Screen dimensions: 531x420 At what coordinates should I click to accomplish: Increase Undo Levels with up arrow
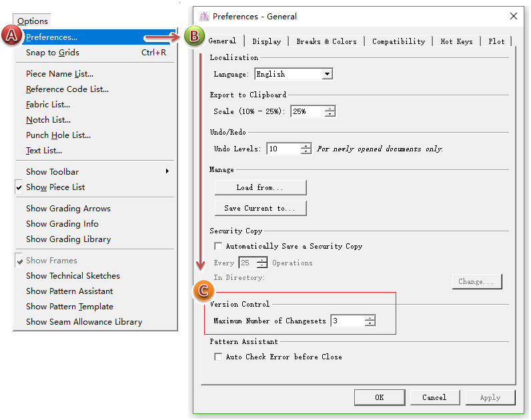point(306,146)
